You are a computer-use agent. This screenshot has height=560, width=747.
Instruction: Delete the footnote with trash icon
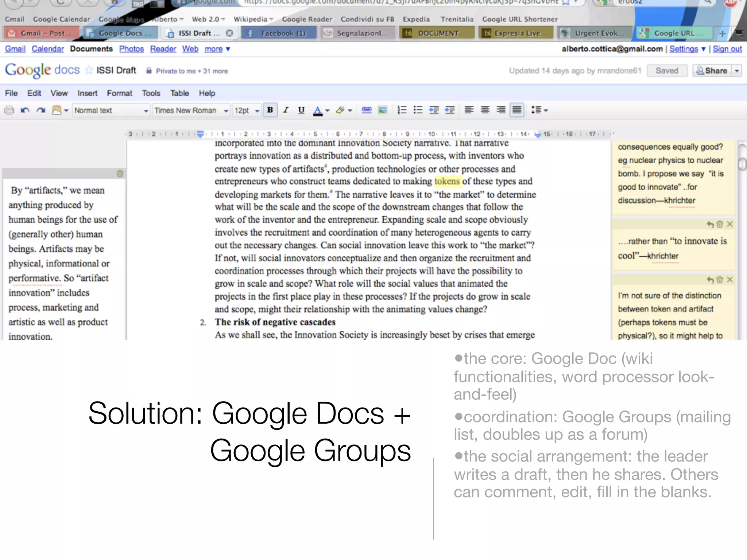click(120, 174)
